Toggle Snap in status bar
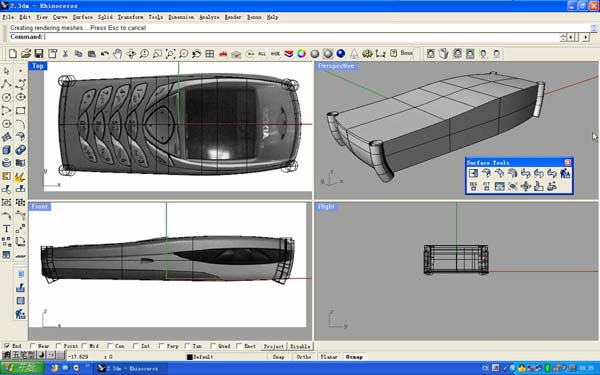Screen dimensions: 600x375 (x=279, y=357)
